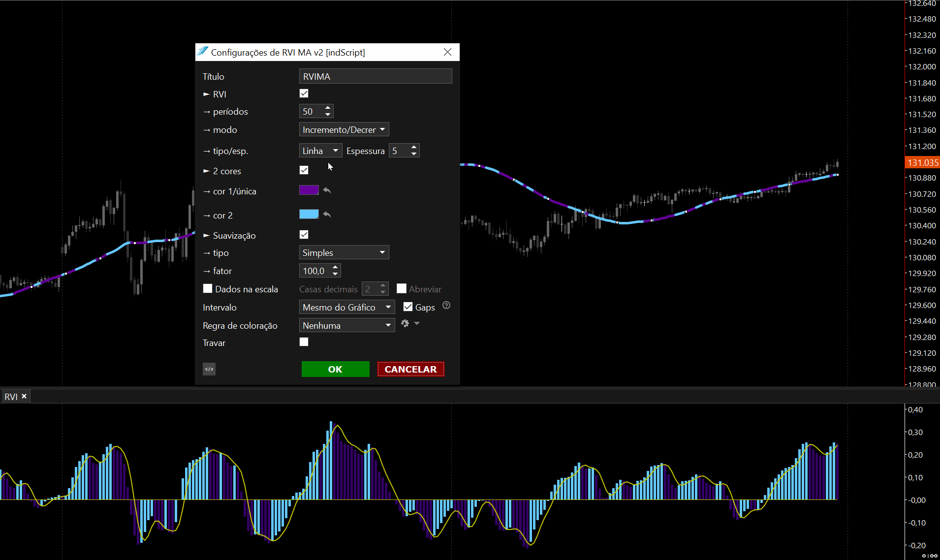The width and height of the screenshot is (940, 560).
Task: Increase the períodos value by one
Action: (328, 108)
